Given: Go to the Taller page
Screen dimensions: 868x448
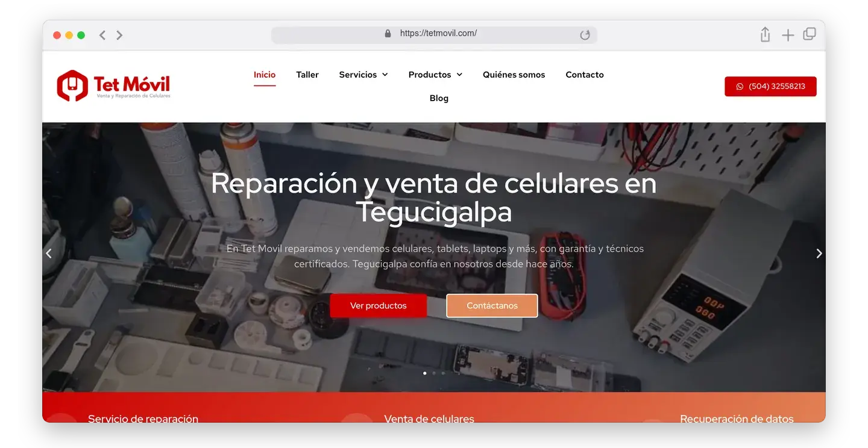Looking at the screenshot, I should [x=307, y=75].
